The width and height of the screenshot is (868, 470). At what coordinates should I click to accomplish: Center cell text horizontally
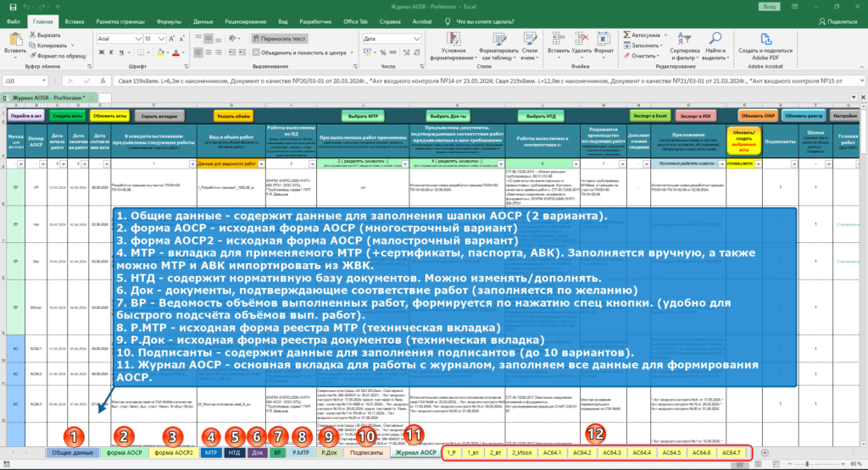209,53
